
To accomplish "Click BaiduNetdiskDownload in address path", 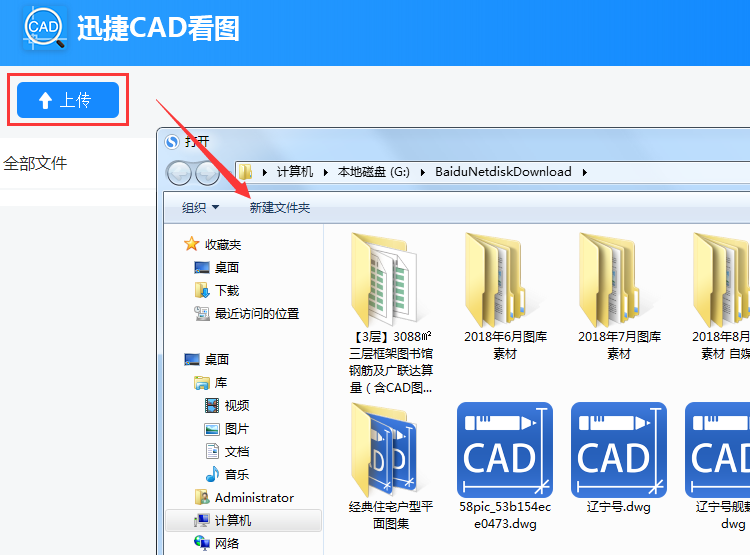I will [503, 172].
